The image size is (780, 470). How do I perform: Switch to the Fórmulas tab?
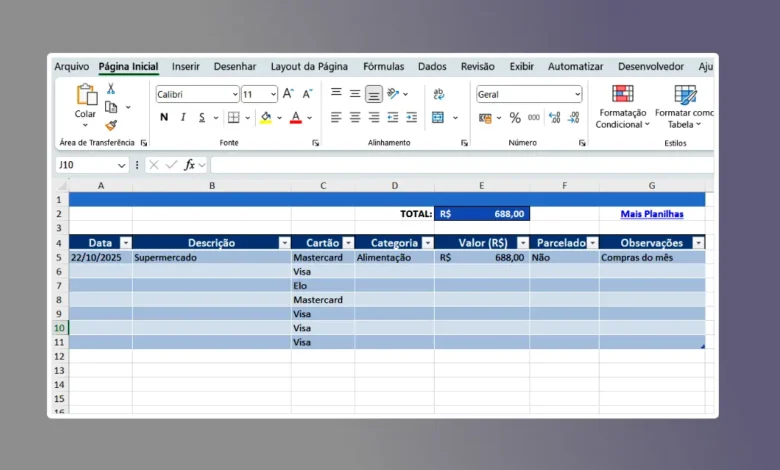[x=384, y=66]
